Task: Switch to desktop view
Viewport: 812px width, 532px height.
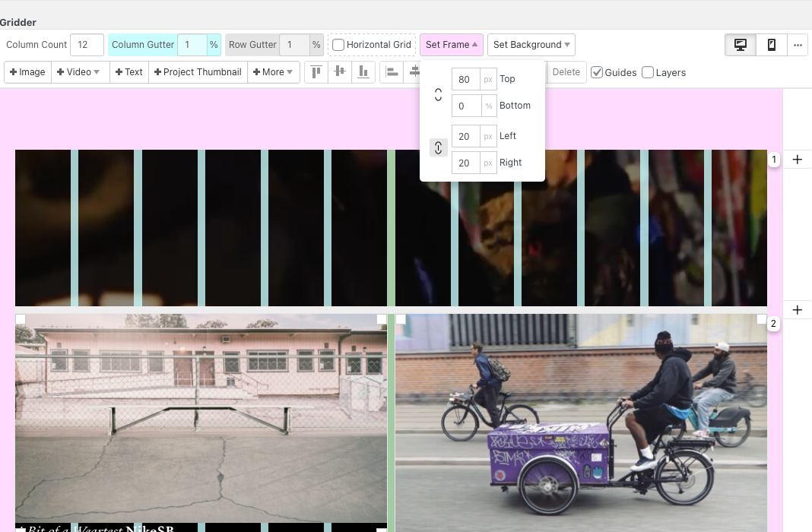Action: (740, 45)
